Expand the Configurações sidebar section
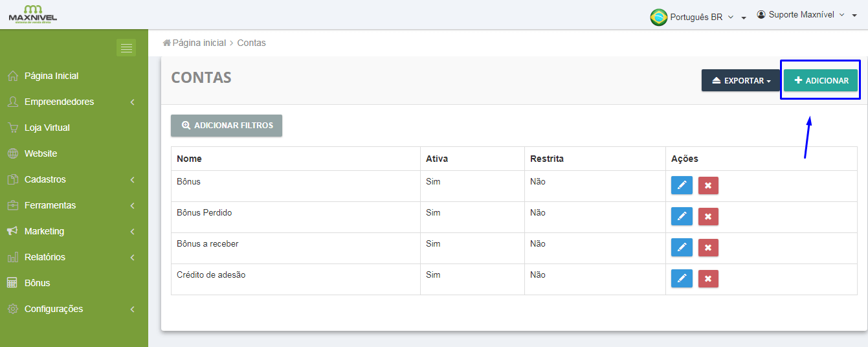 (x=54, y=309)
